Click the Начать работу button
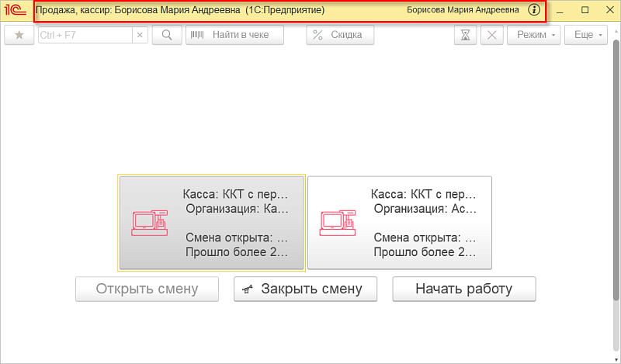The width and height of the screenshot is (621, 364). [x=464, y=289]
